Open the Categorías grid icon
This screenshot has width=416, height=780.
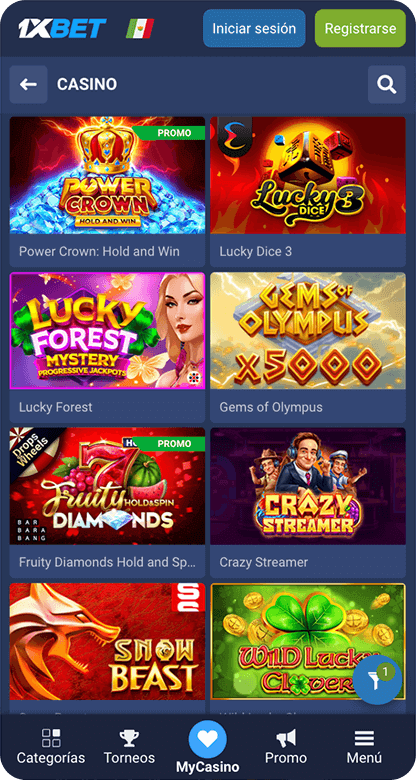[x=51, y=738]
